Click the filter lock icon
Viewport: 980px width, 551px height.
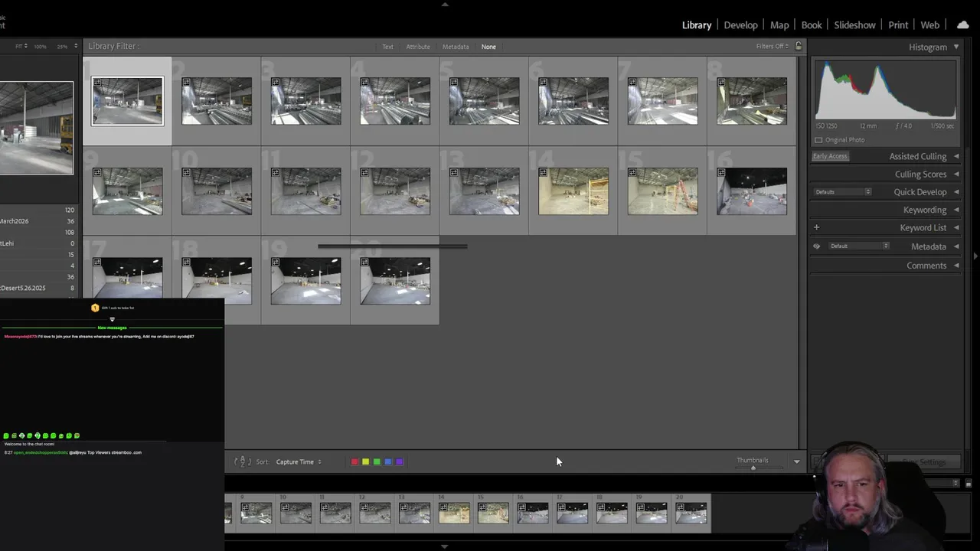coord(799,46)
